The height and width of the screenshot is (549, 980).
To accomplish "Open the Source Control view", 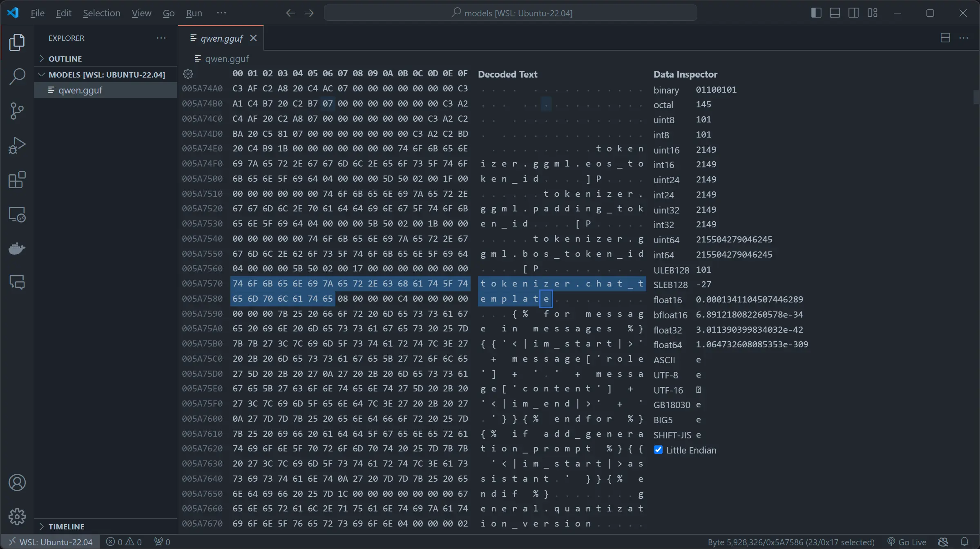I will [x=17, y=111].
